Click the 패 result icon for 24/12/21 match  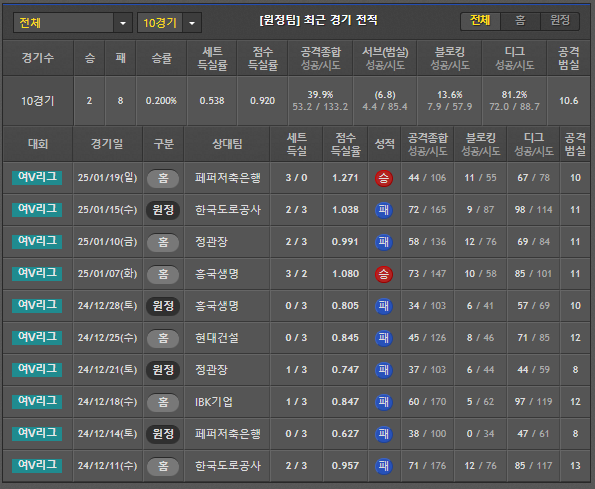384,370
